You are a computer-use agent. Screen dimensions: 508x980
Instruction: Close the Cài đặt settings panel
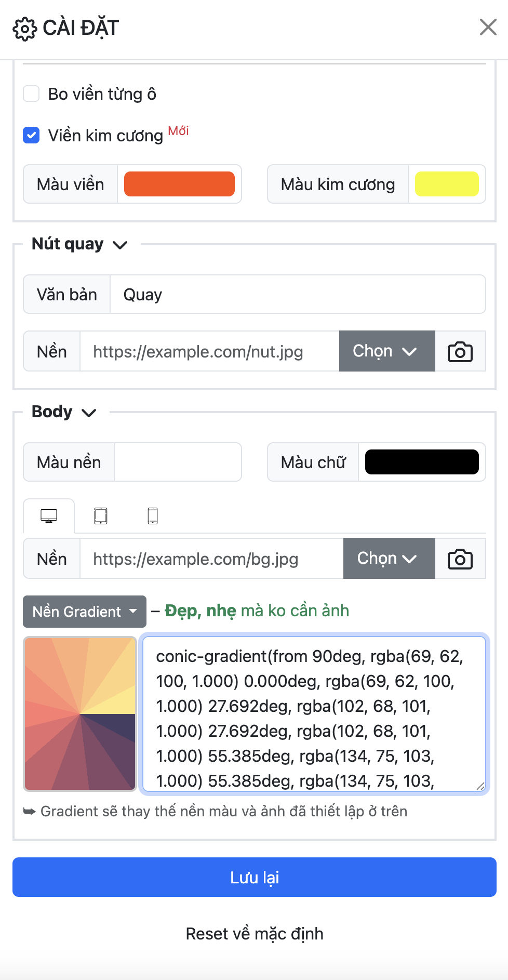[x=488, y=27]
